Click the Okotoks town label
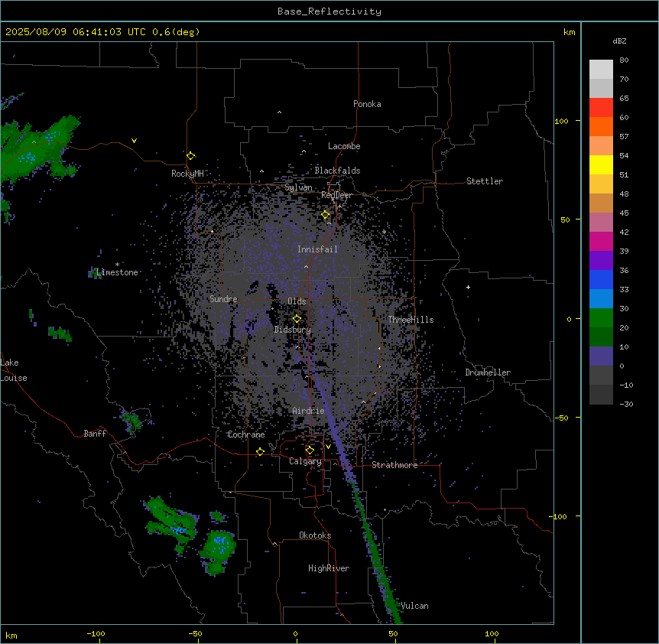Viewport: 659px width, 644px height. [315, 535]
